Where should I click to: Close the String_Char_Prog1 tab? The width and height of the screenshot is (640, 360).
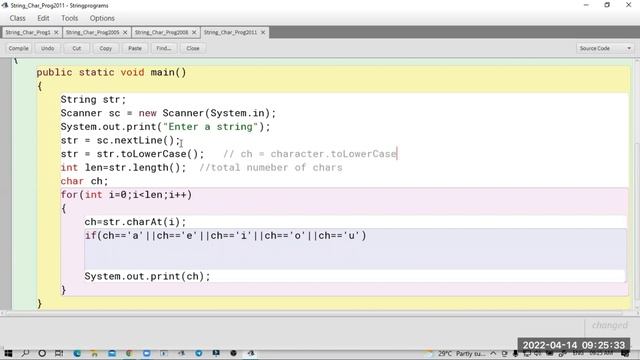(56, 32)
